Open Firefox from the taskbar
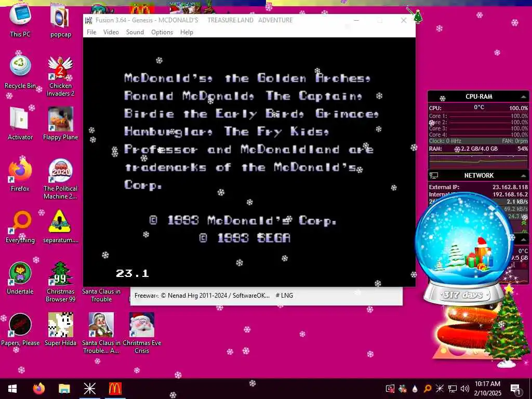Screen dimensions: 532x399 [x=38, y=389]
